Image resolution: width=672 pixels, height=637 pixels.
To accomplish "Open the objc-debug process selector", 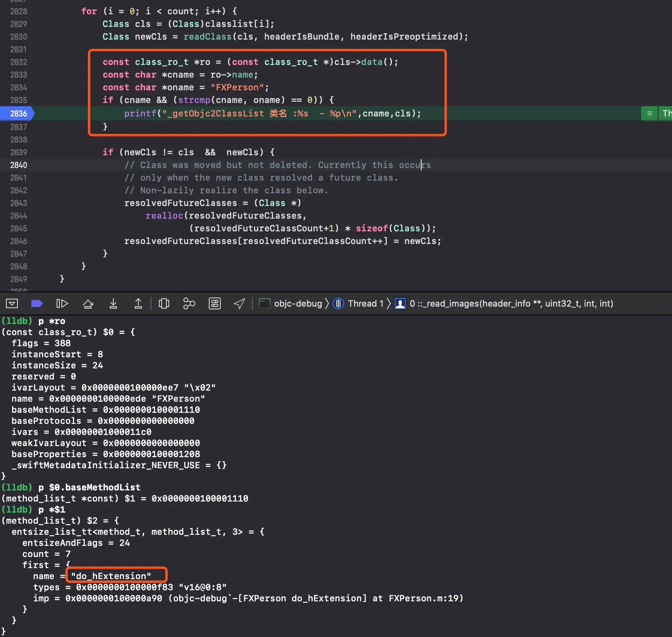I will coord(291,303).
